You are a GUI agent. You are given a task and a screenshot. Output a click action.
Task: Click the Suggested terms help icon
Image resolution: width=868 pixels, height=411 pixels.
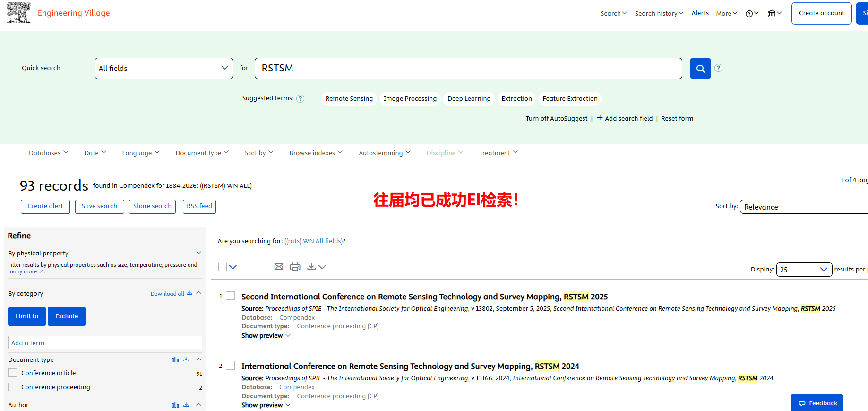pyautogui.click(x=300, y=98)
